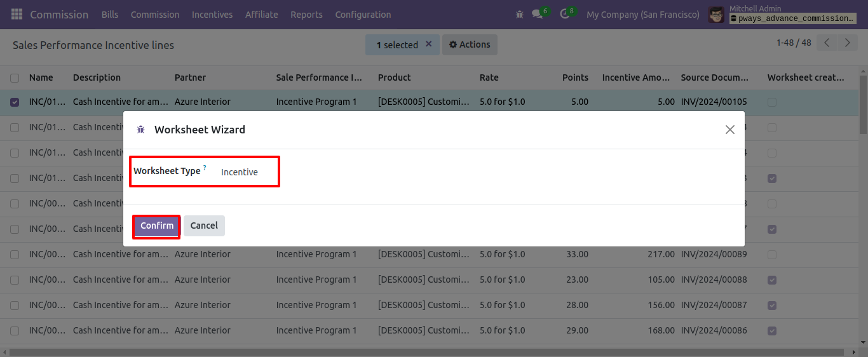Confirm the worksheet wizard
868x357 pixels.
pos(157,226)
